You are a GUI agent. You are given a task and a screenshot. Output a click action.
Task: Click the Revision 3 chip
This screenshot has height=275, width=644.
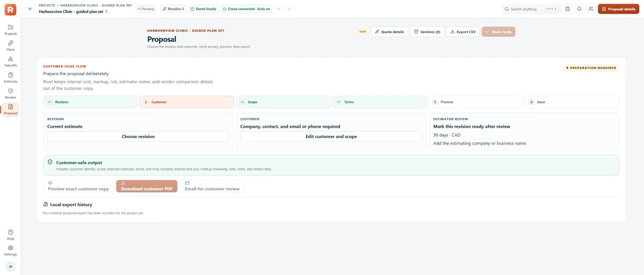[173, 9]
